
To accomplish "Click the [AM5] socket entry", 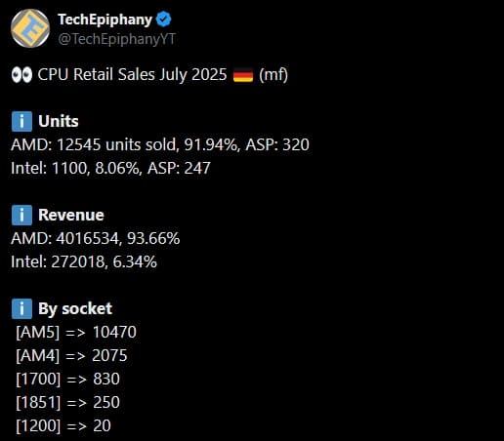I will [x=76, y=333].
